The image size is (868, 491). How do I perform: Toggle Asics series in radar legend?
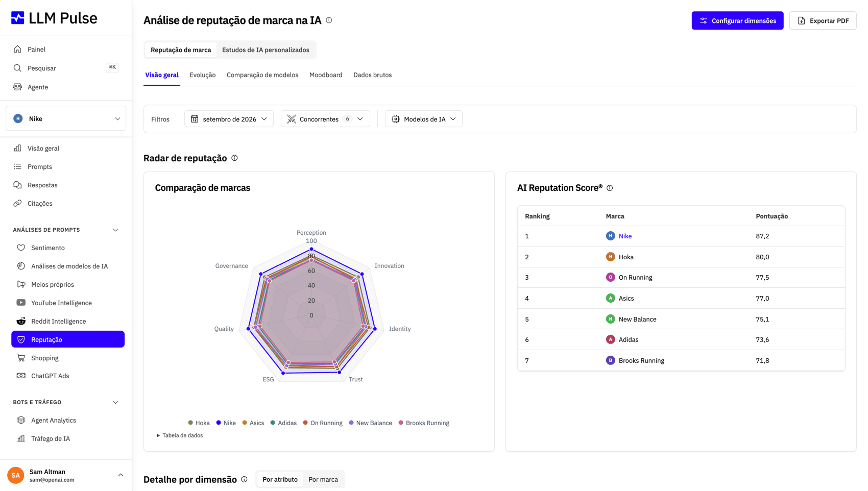pyautogui.click(x=253, y=423)
